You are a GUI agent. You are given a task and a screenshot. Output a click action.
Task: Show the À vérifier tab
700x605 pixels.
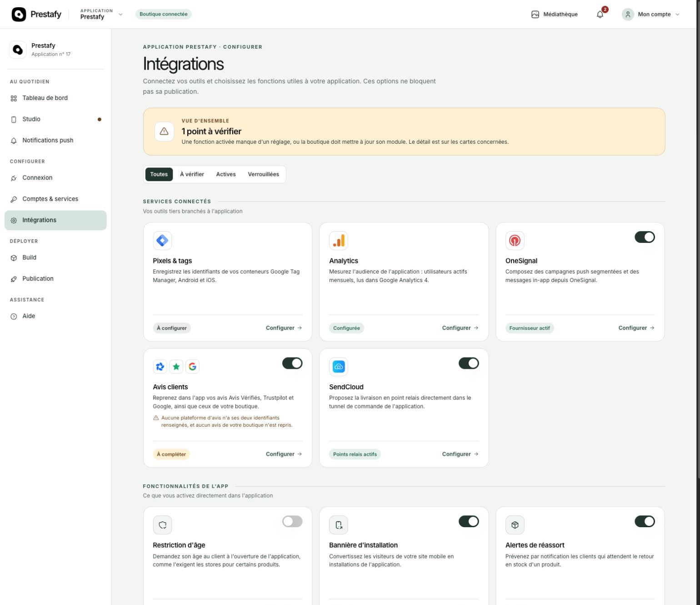tap(192, 174)
